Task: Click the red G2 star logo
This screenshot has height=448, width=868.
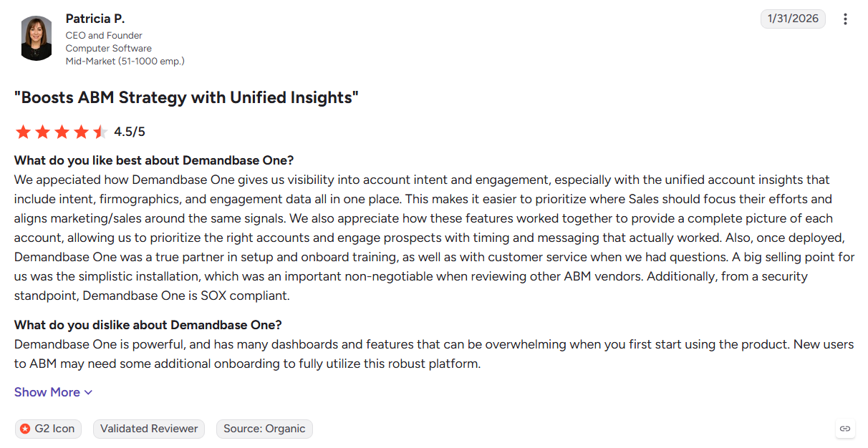Action: pyautogui.click(x=25, y=429)
